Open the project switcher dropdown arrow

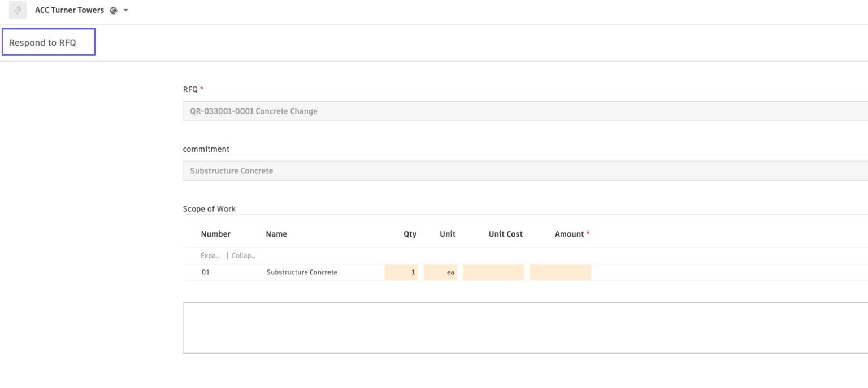tap(125, 11)
